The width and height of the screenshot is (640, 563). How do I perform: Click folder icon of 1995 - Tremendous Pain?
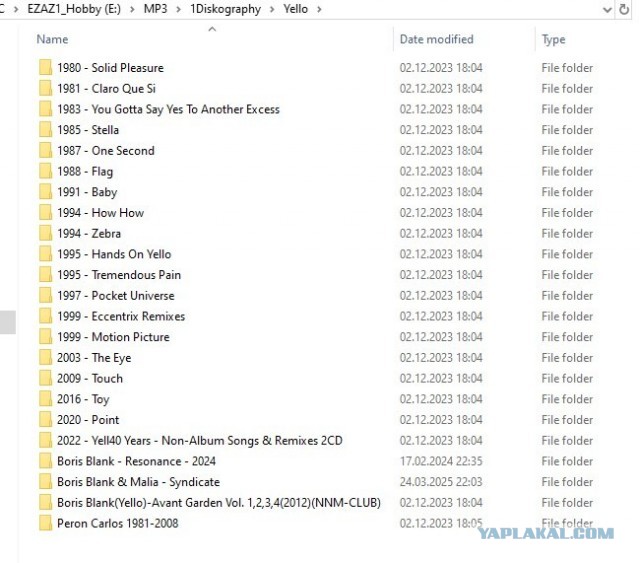point(45,274)
